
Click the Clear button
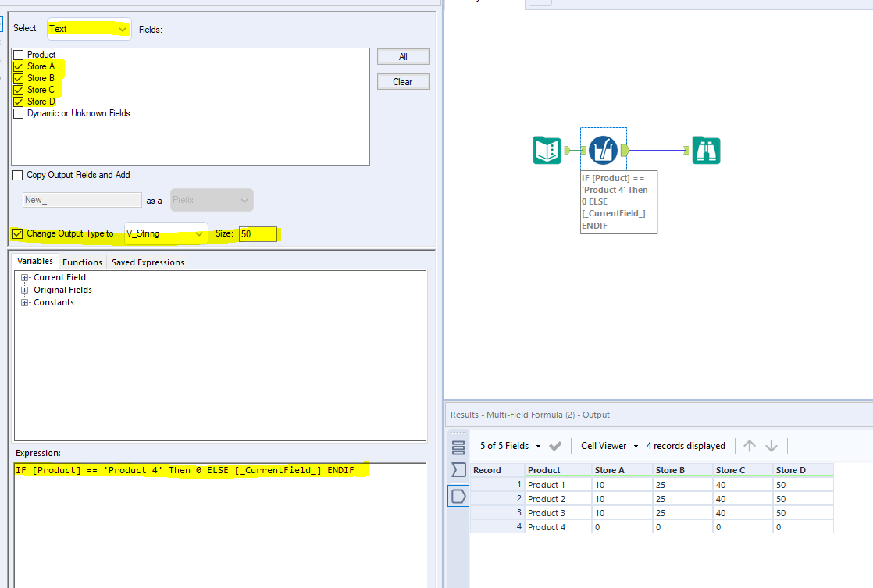pyautogui.click(x=403, y=81)
